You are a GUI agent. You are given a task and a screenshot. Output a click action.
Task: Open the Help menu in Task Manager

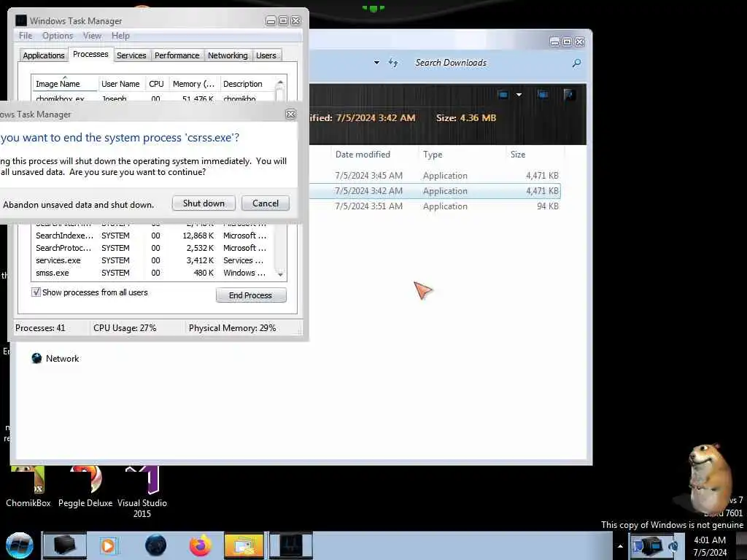(x=120, y=36)
